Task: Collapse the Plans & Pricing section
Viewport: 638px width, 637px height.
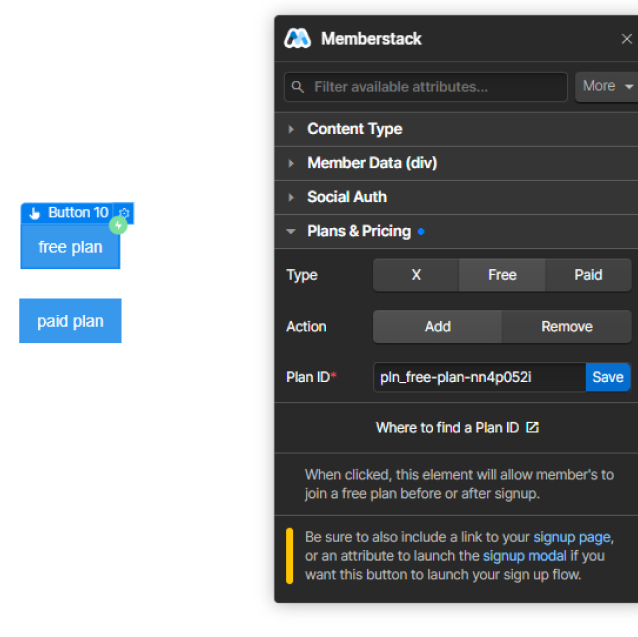Action: tap(456, 231)
